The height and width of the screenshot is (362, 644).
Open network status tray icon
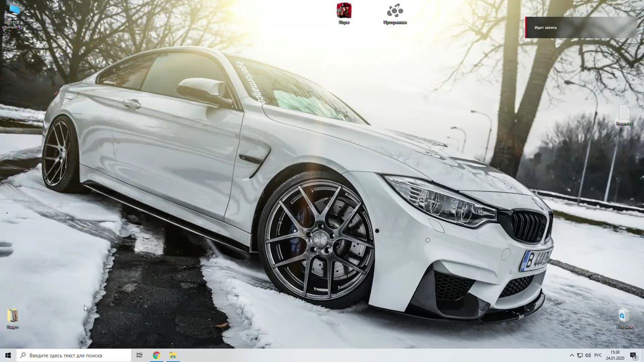[x=580, y=355]
